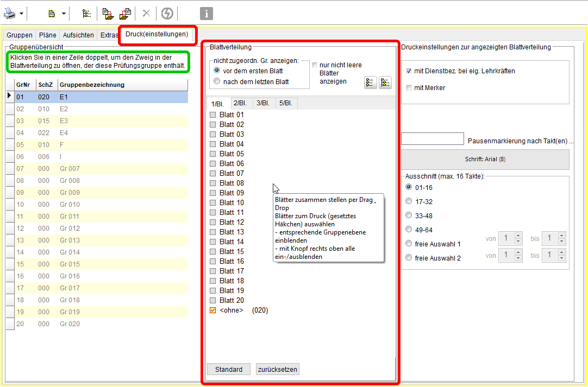Click the Pausenmarkierung input field
588x387 pixels.
[432, 139]
